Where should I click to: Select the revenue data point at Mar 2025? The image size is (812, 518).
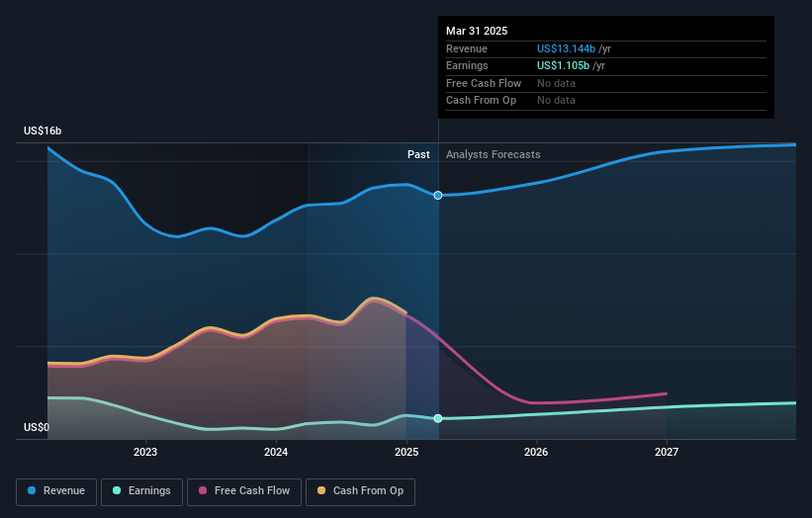point(438,195)
